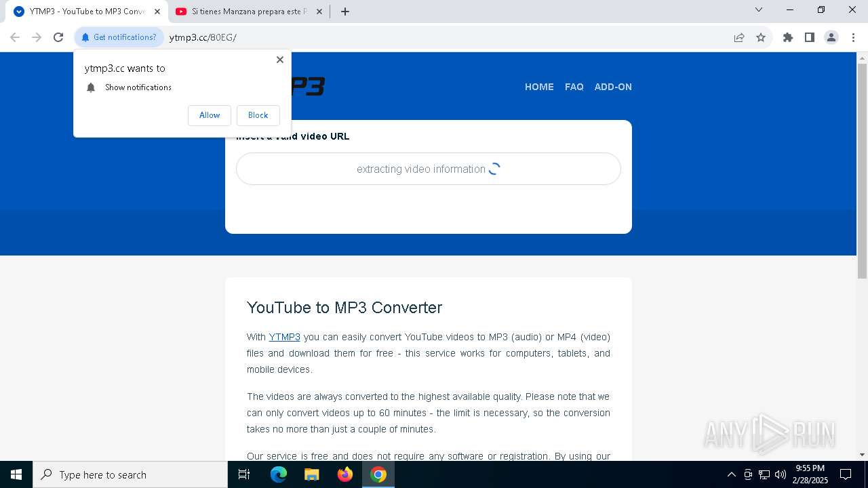
Task: Click the Get notifications chip
Action: coord(119,37)
